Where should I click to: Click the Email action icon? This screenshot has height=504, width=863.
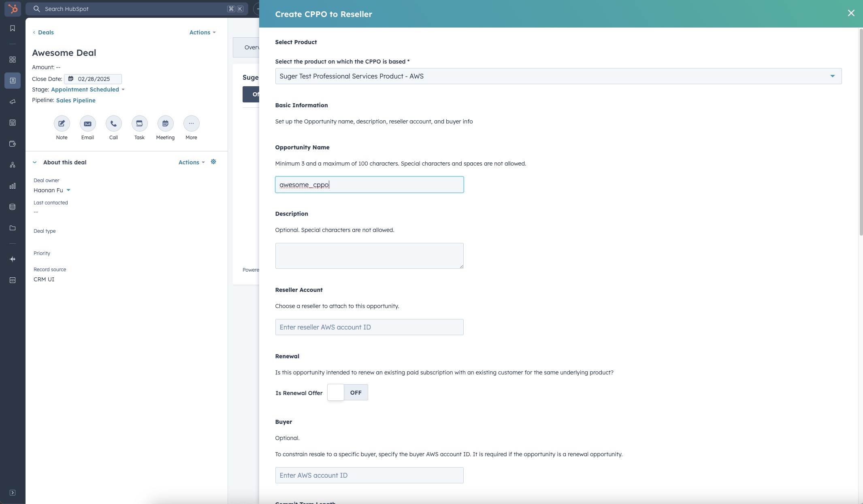pyautogui.click(x=87, y=123)
